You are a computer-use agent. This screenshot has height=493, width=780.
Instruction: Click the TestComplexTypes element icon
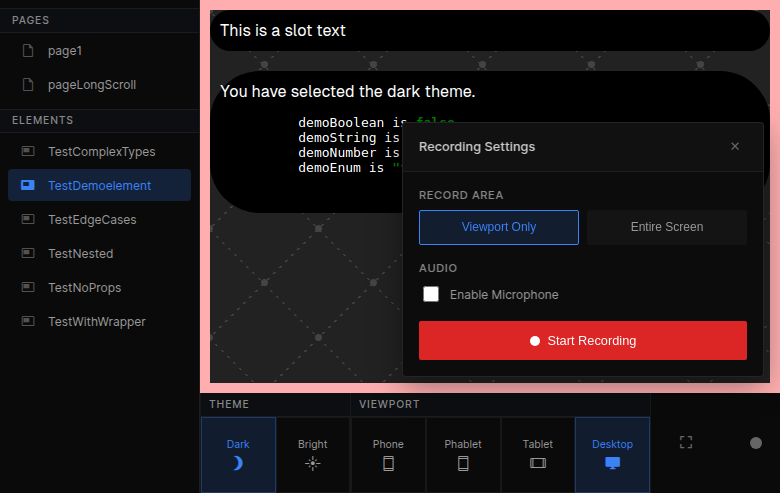28,152
